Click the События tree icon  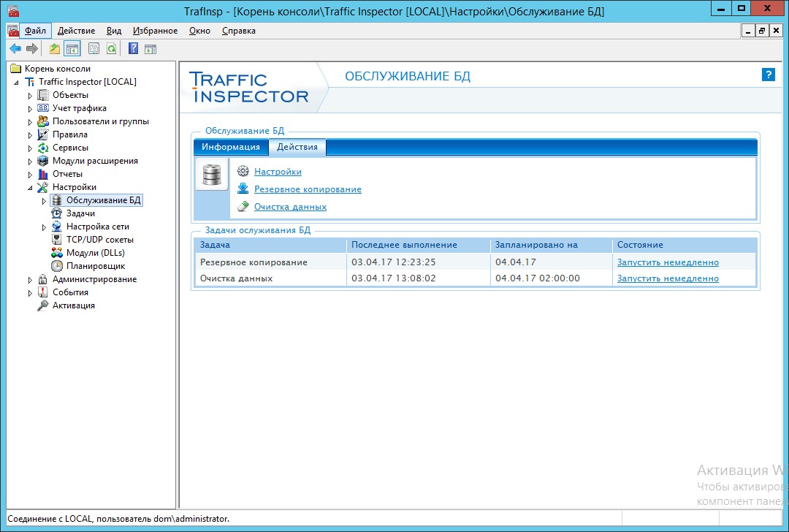[x=43, y=292]
